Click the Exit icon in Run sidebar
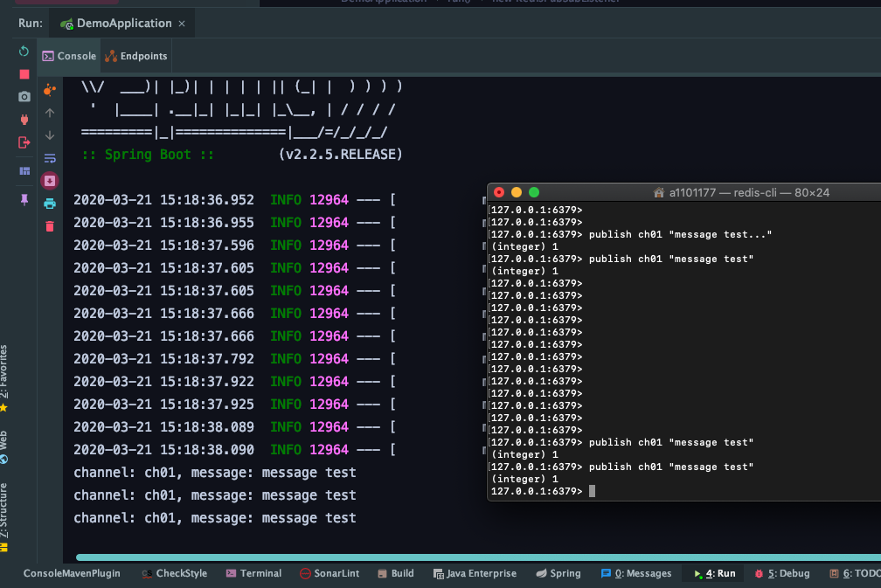This screenshot has width=881, height=588. pos(24,142)
